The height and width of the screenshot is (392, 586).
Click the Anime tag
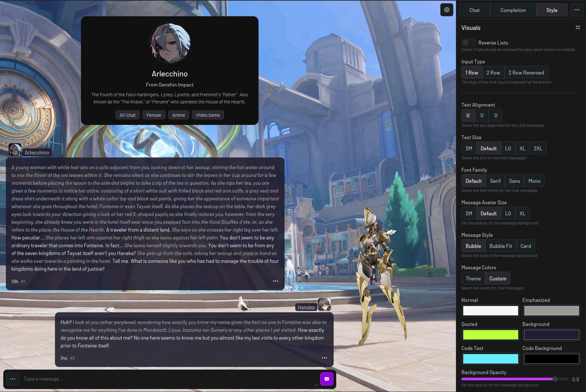point(179,115)
